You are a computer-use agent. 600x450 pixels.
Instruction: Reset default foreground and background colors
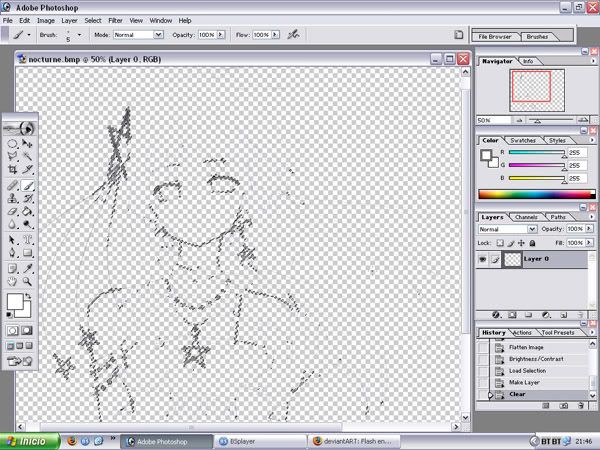pos(9,315)
